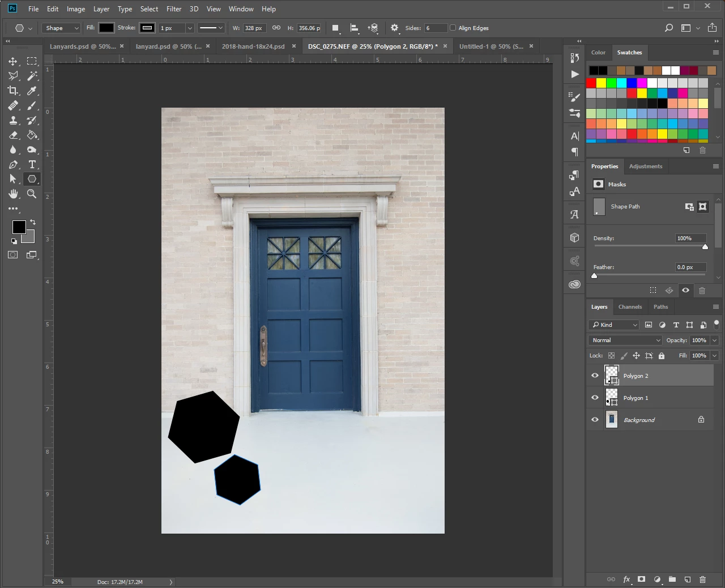The width and height of the screenshot is (725, 588).
Task: Delete layer using Layers panel trash
Action: pos(703,580)
